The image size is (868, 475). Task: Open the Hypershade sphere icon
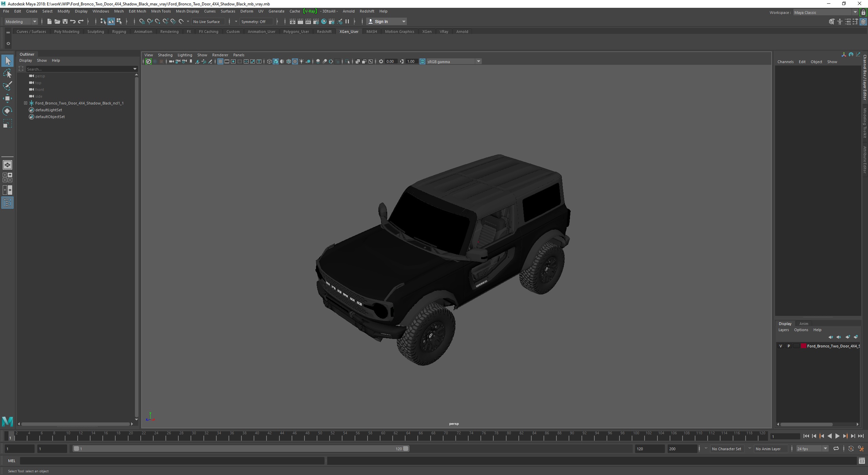tap(324, 21)
